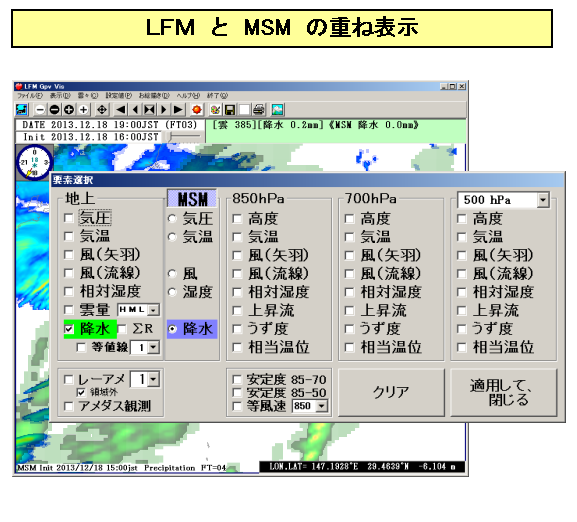Click the printer icon in toolbar
This screenshot has width=577, height=522.
(x=259, y=110)
